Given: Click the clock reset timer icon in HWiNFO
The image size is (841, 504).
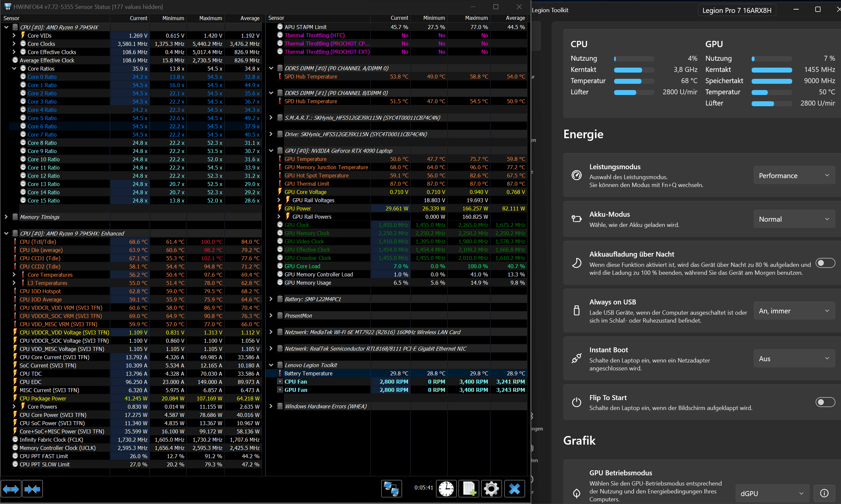Looking at the screenshot, I should pyautogui.click(x=446, y=489).
